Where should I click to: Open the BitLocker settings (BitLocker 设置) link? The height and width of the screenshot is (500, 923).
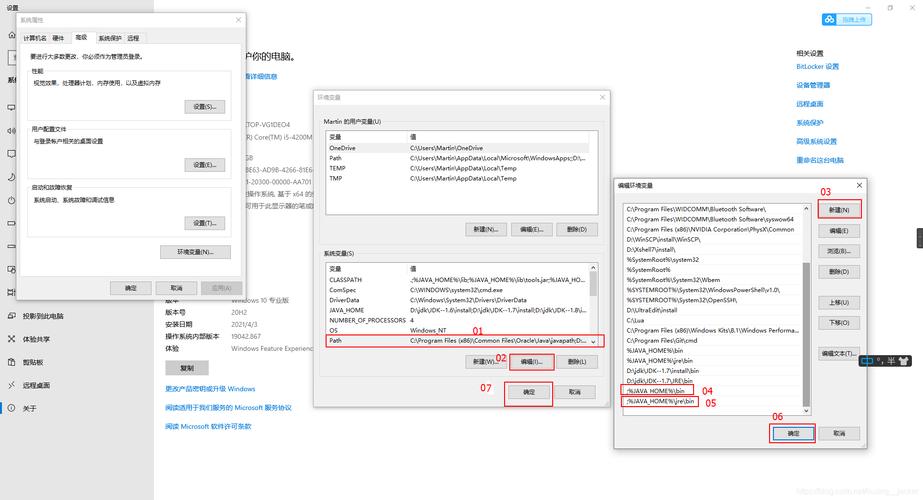tap(817, 67)
